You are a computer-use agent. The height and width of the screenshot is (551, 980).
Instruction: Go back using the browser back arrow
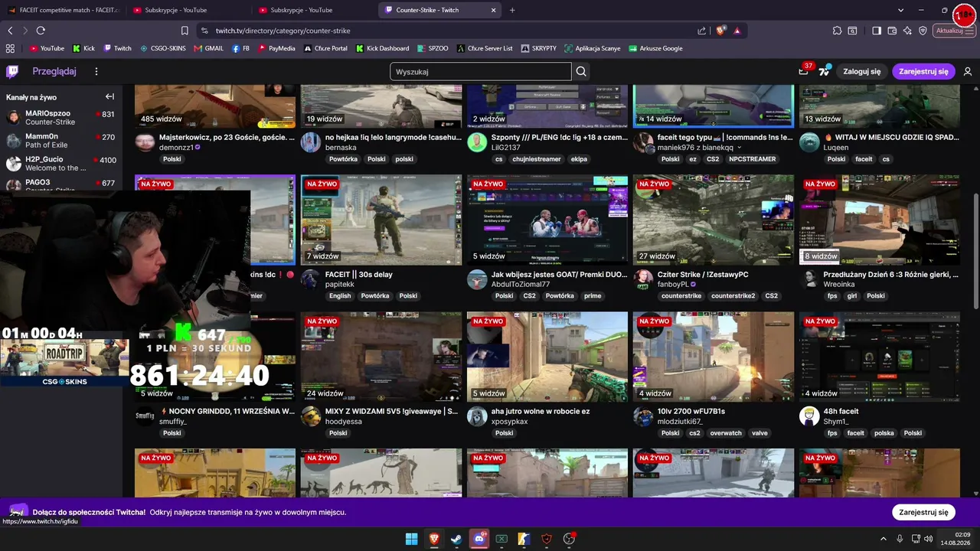10,31
